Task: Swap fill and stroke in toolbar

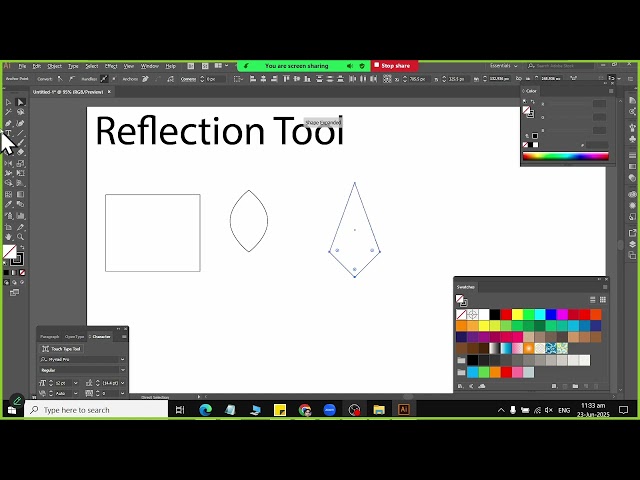Action: click(x=22, y=247)
